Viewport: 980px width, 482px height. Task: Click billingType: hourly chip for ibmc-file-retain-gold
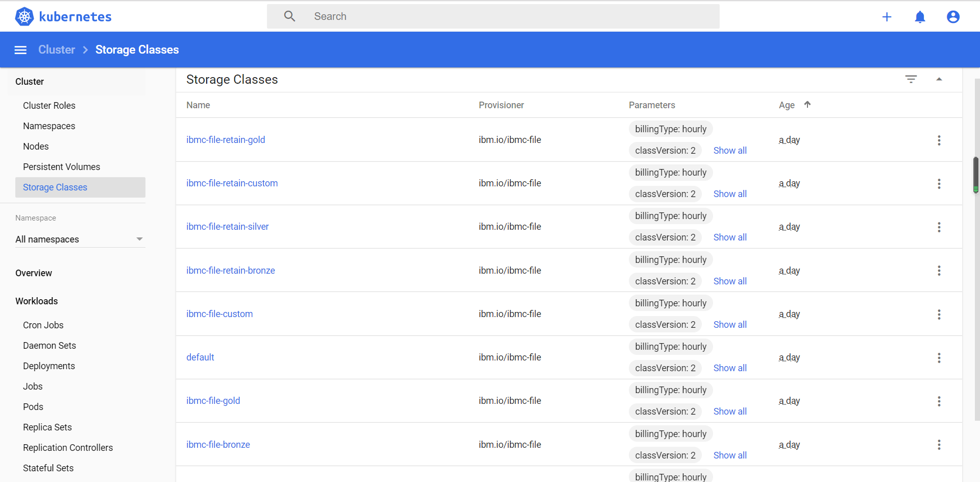[x=671, y=129]
